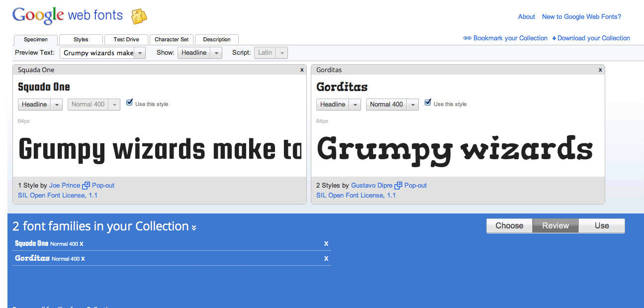This screenshot has height=308, width=644.
Task: Remove Gorditas Normal 400 style via small x
Action: (x=83, y=259)
